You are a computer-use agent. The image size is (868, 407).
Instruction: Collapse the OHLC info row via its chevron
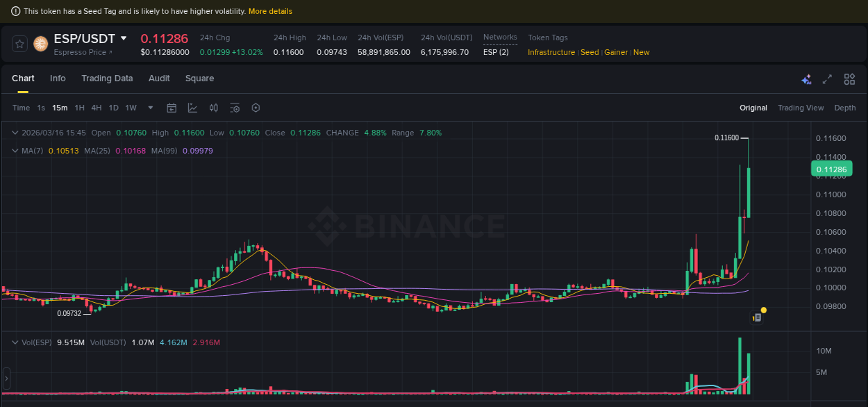coord(15,132)
